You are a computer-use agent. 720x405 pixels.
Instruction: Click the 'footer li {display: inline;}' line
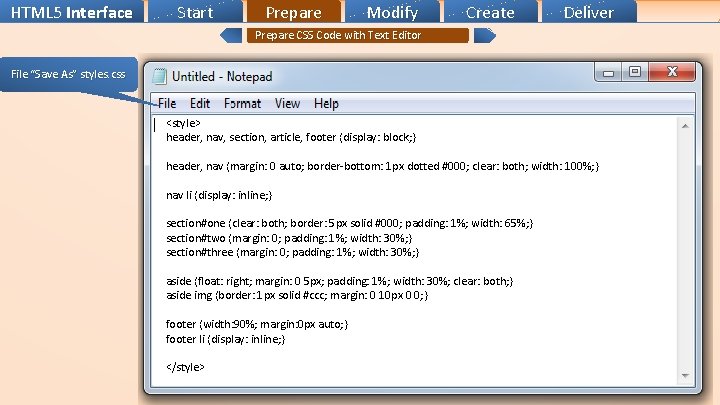point(225,339)
